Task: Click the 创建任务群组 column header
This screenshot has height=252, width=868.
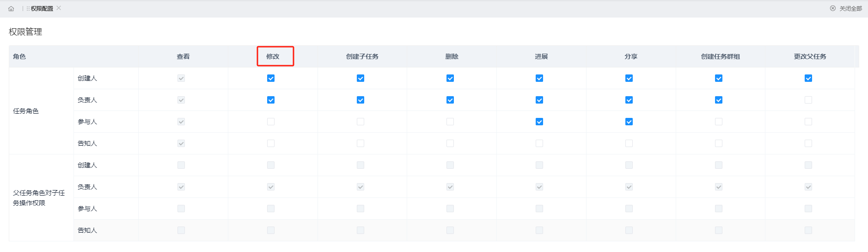Action: [x=721, y=56]
